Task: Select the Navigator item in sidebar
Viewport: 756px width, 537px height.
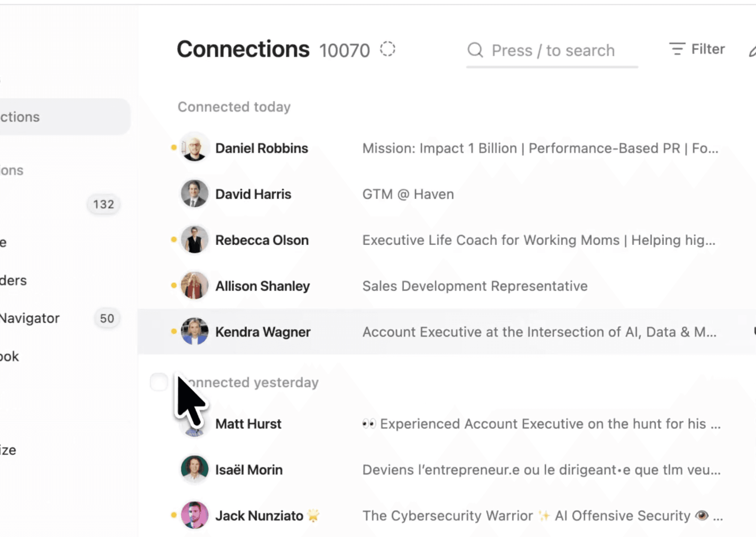Action: [30, 318]
